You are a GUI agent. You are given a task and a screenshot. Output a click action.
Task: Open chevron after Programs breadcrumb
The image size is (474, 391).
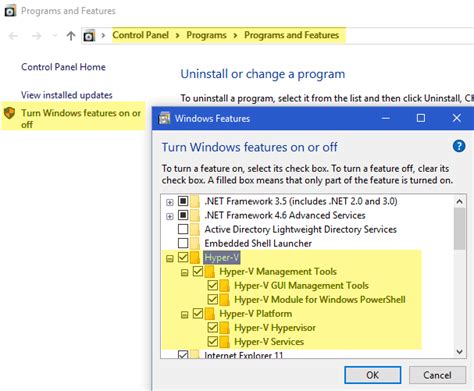(x=235, y=35)
